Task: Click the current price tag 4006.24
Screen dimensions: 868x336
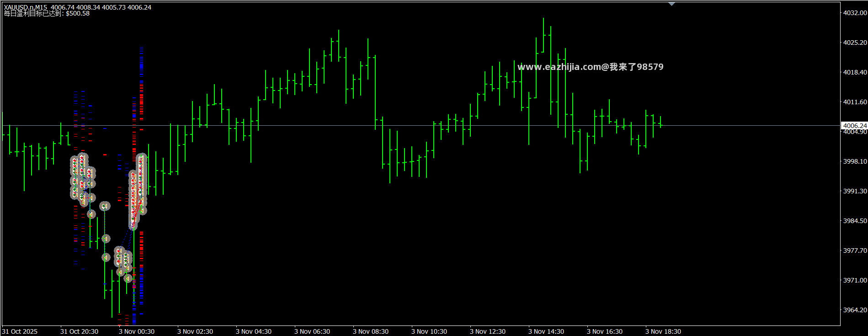Action: point(855,126)
